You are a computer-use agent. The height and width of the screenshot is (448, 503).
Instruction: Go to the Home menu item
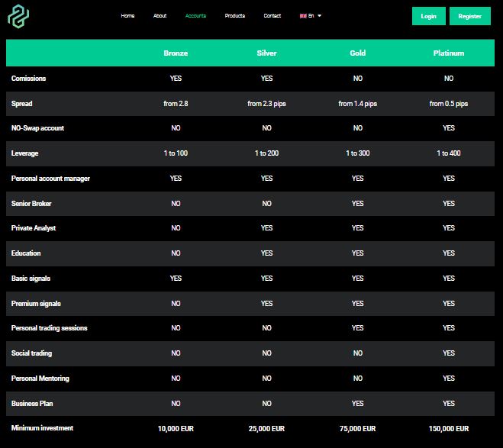click(127, 16)
